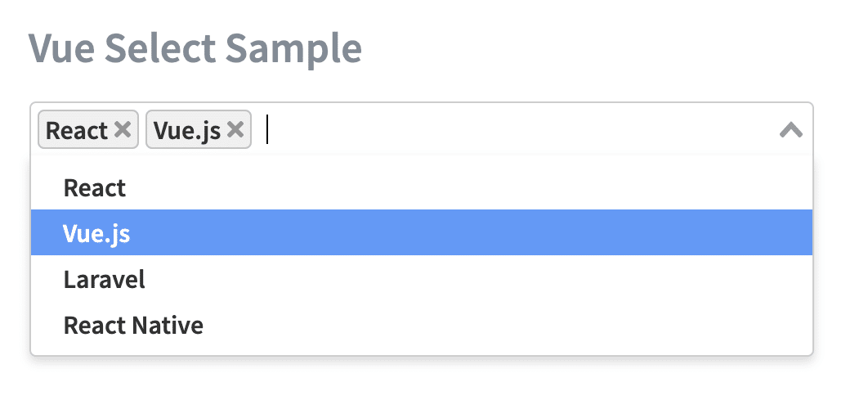This screenshot has width=868, height=414.
Task: Remove the Vue.js tag with its x icon
Action: click(235, 129)
